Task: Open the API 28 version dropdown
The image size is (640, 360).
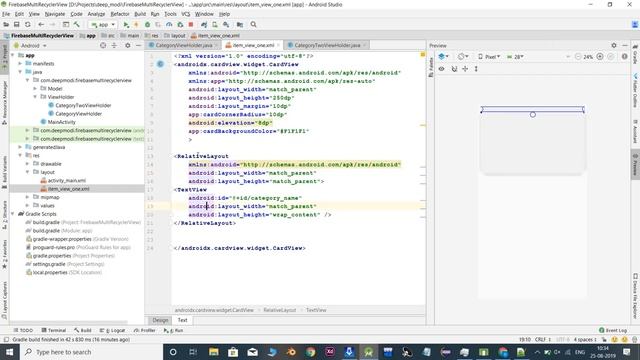Action: pyautogui.click(x=515, y=57)
